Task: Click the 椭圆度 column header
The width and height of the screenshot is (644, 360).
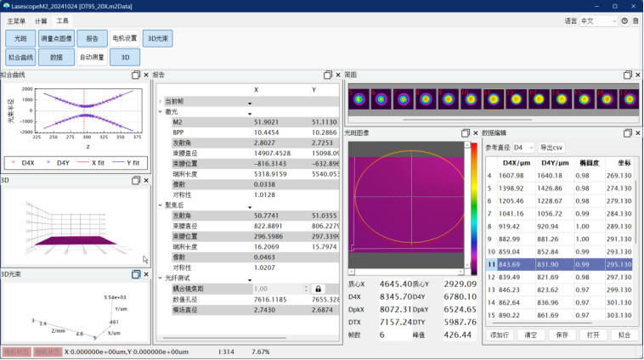Action: (589, 163)
